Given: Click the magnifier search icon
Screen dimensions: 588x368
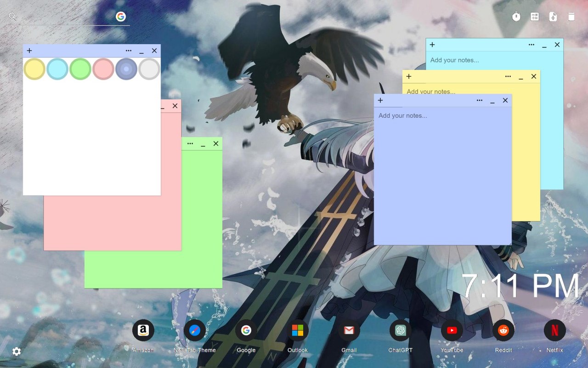Looking at the screenshot, I should pos(12,17).
